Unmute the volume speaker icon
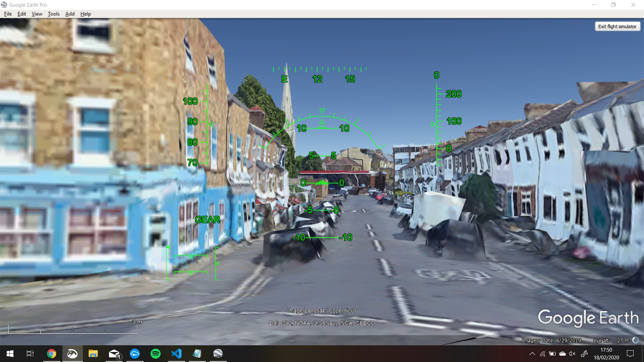Viewport: 644px width, 362px height. [x=572, y=354]
